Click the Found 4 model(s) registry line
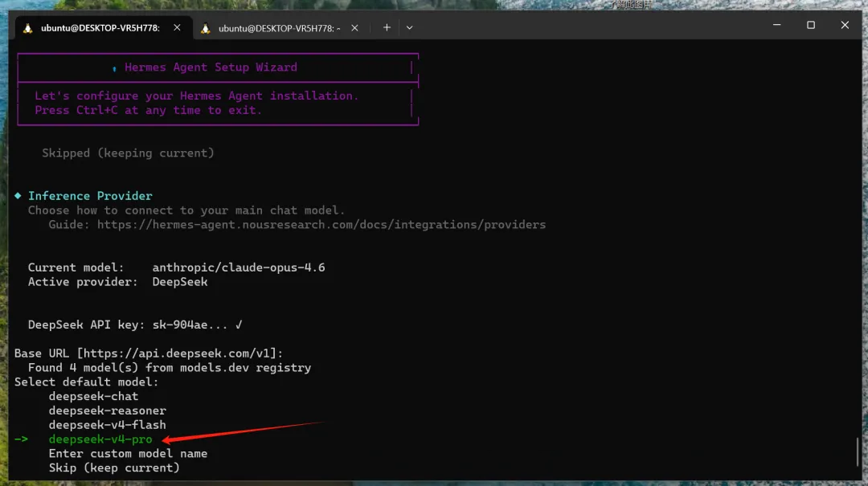The height and width of the screenshot is (486, 868). click(x=170, y=368)
